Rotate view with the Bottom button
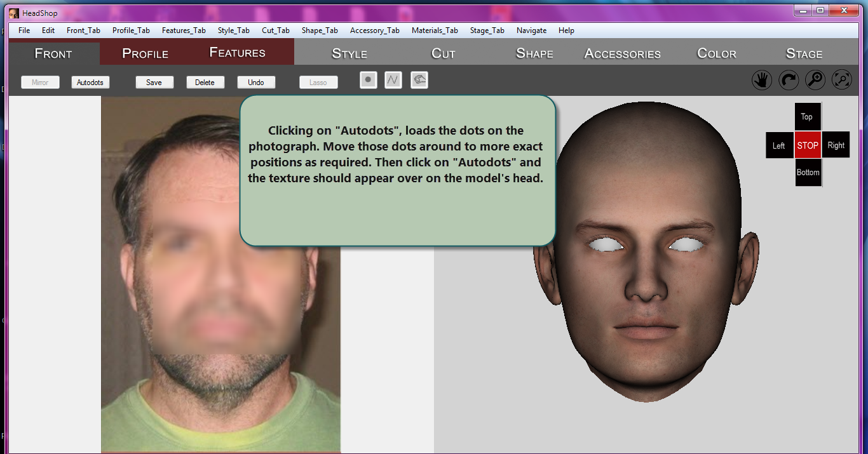 (808, 173)
